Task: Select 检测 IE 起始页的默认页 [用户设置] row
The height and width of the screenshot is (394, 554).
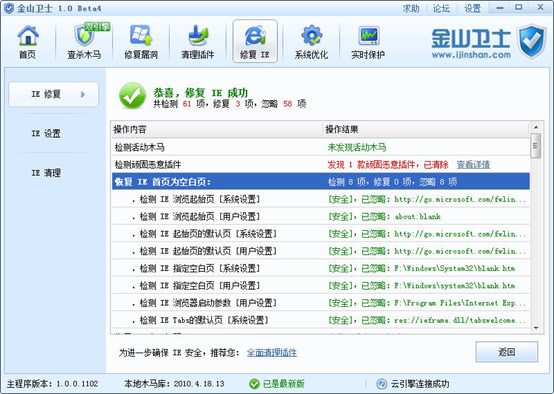Action: (x=321, y=251)
